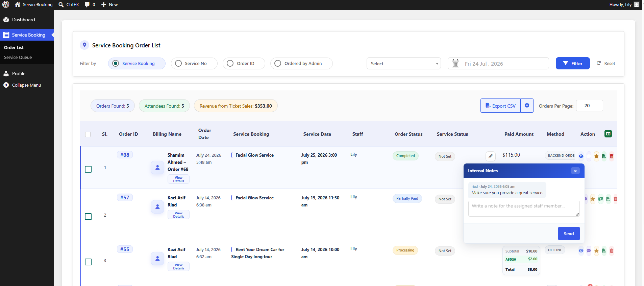
Task: Check the checkbox for order #68
Action: [88, 169]
